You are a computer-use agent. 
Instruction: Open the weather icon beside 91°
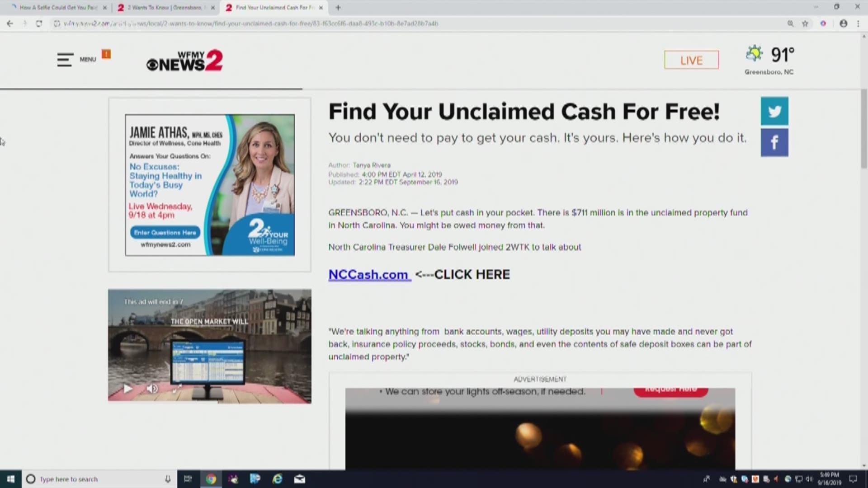[x=754, y=53]
